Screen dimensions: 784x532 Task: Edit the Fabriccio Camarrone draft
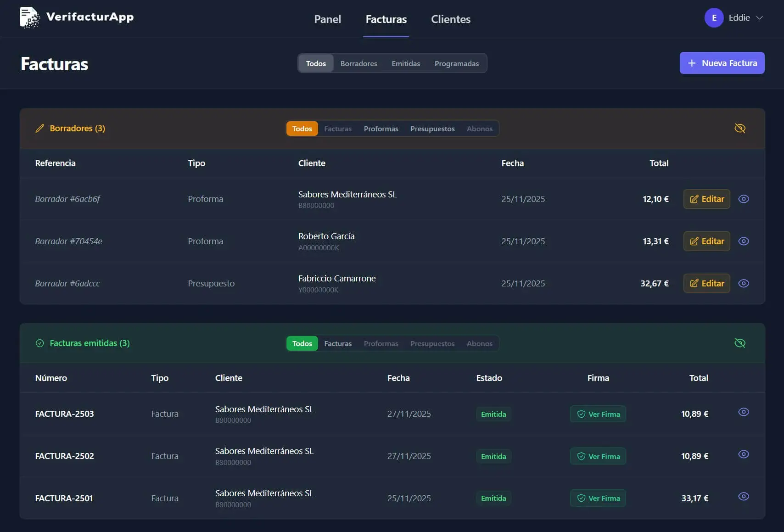(x=706, y=283)
